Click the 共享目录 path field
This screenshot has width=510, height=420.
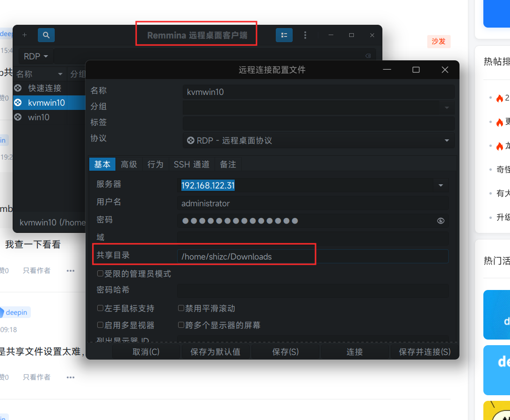click(313, 257)
